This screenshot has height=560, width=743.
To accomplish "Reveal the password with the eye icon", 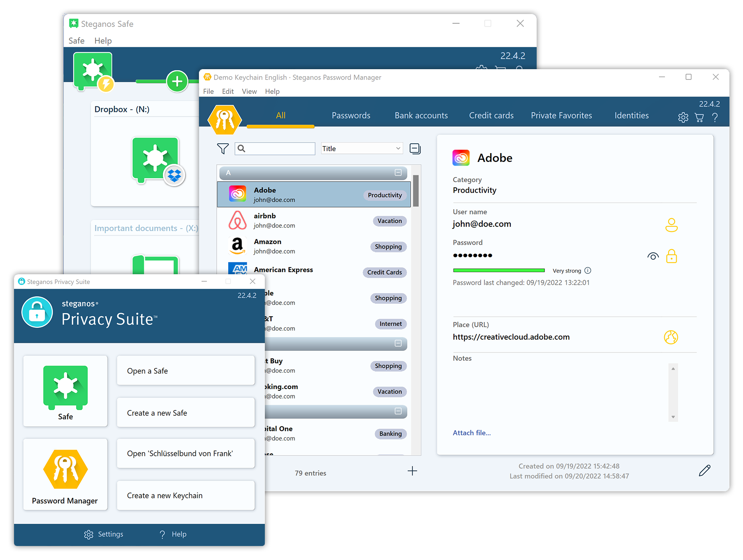I will pyautogui.click(x=653, y=256).
